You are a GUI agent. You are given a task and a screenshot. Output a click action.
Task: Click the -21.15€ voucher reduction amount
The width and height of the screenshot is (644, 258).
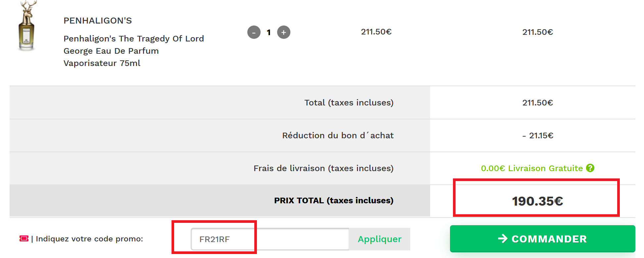point(538,136)
